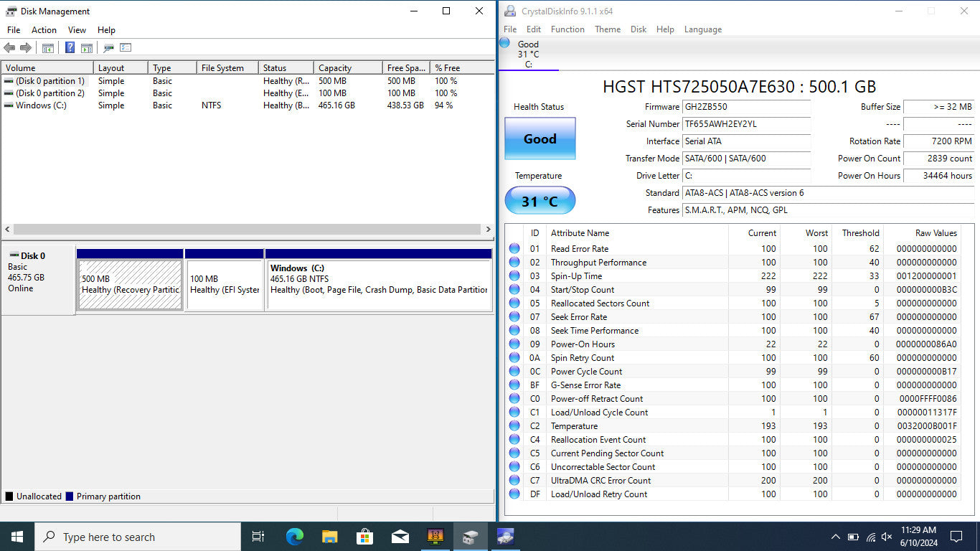The height and width of the screenshot is (551, 980).
Task: Select the C: drive tab showing Good 31 °C
Action: point(528,54)
